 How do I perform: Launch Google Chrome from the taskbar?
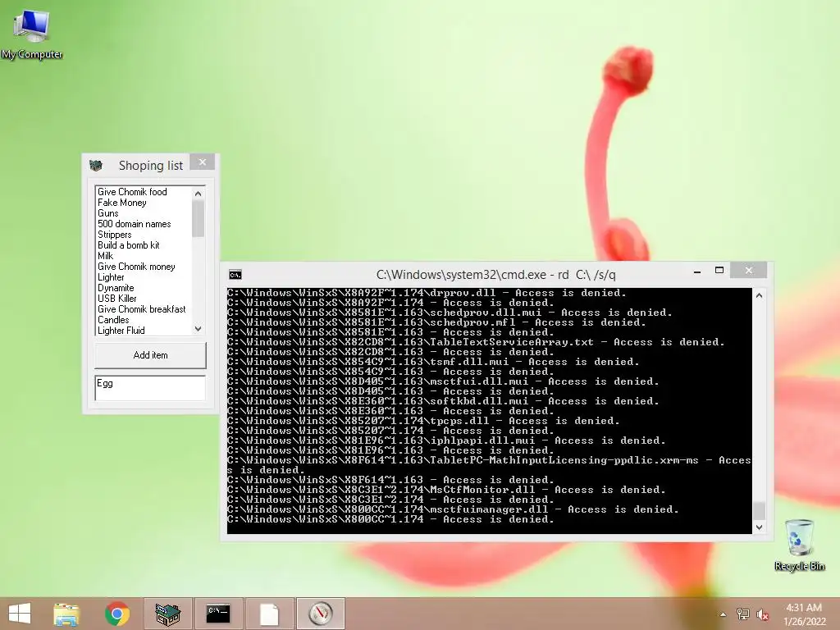(x=117, y=614)
